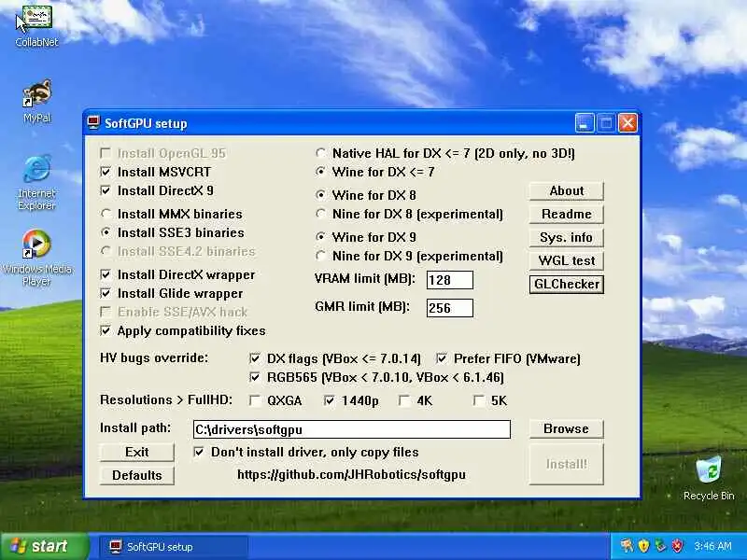Select the Internet Explorer desktop icon

[36, 182]
